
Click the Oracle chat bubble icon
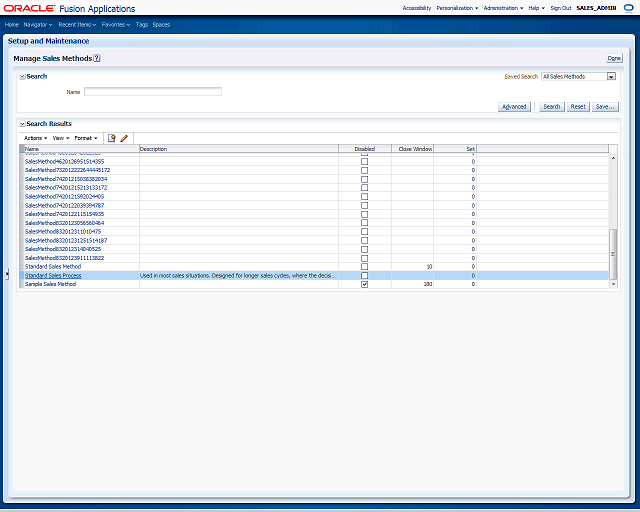click(629, 8)
